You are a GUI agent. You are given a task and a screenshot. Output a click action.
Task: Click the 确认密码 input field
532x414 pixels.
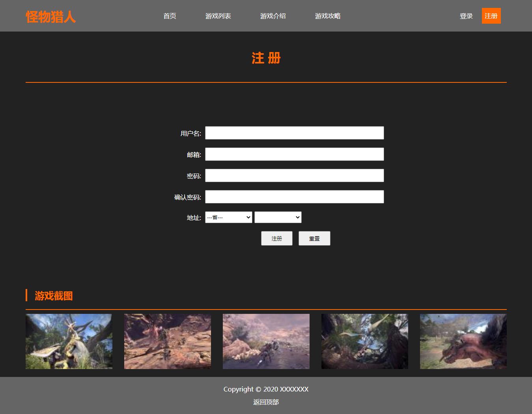[295, 197]
